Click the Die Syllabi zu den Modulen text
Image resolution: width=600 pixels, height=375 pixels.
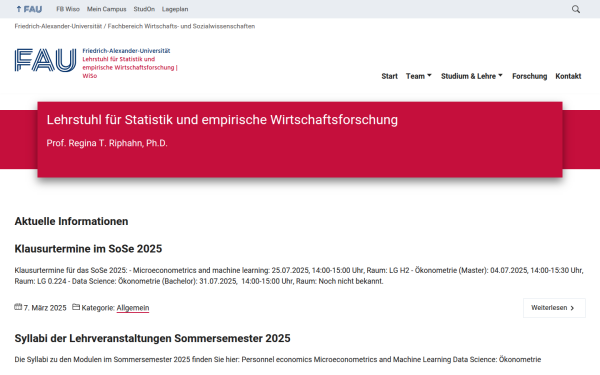(278, 359)
